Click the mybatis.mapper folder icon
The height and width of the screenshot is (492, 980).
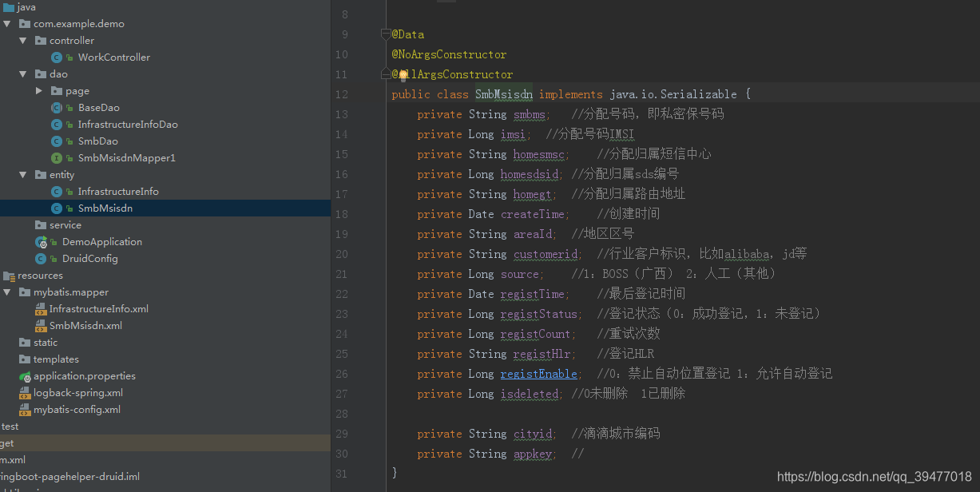[25, 292]
